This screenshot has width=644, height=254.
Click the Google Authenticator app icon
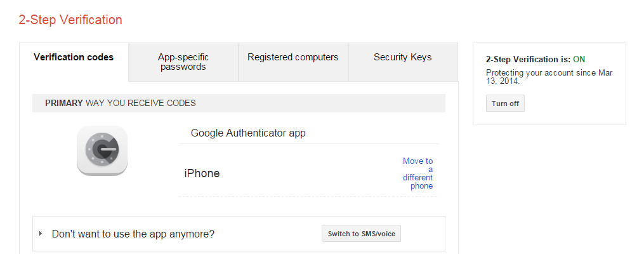(x=102, y=150)
